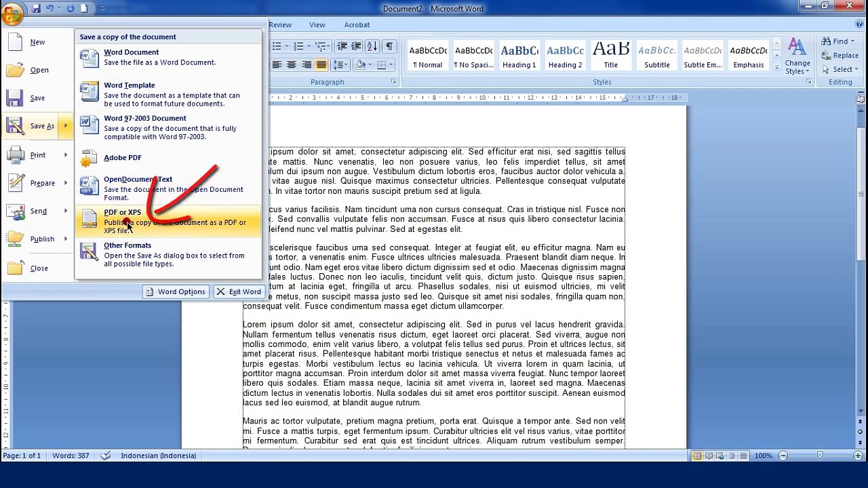Center-align text in Paragraph group
Screen dimensions: 868x488
[x=292, y=65]
